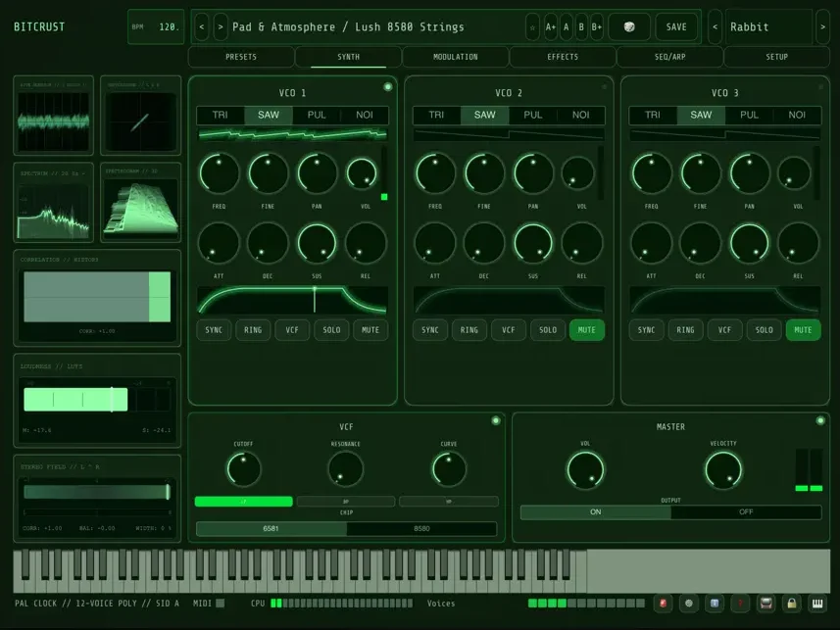Open the red question mark help icon
This screenshot has height=630, width=840.
pyautogui.click(x=740, y=604)
